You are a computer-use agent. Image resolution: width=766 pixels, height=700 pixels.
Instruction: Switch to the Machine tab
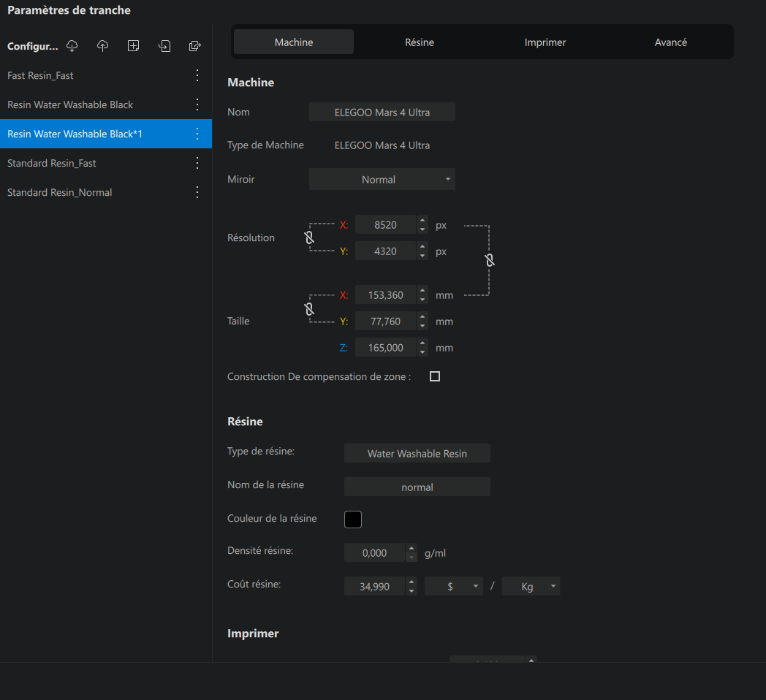click(294, 42)
